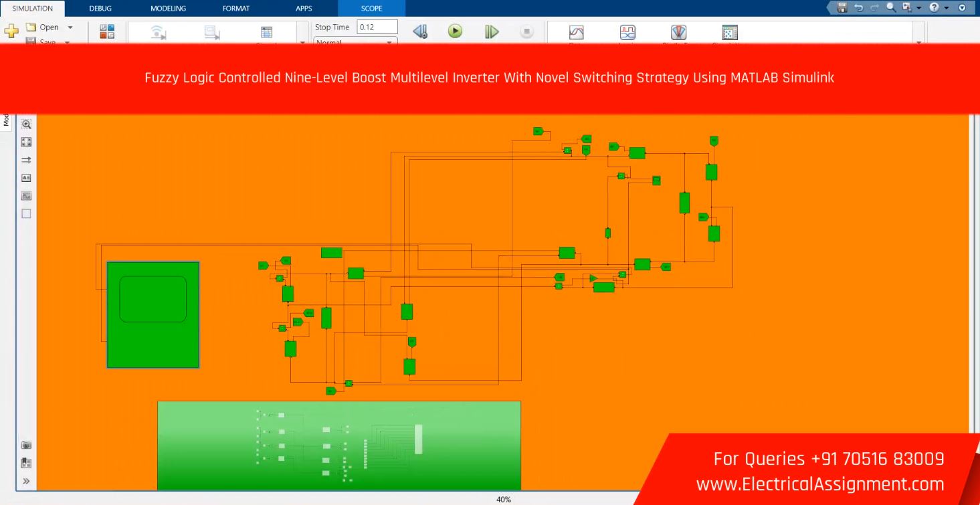Expand the palette with double chevron
This screenshot has height=505, width=980.
coord(27,481)
